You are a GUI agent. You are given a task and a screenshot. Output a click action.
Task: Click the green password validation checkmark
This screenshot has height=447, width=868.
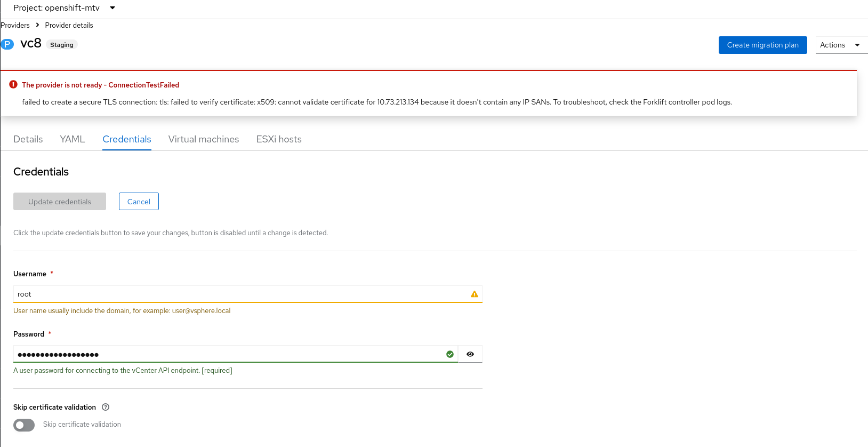pos(450,354)
